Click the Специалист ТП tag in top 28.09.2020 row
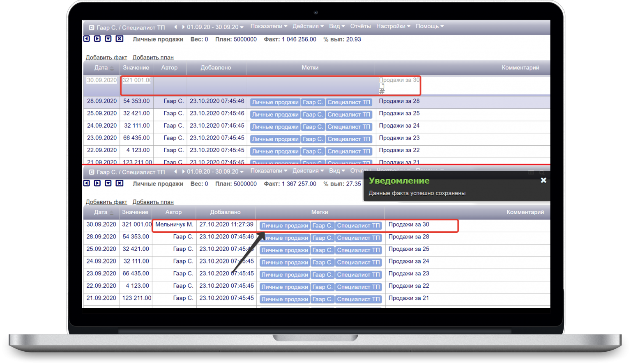 (x=349, y=102)
